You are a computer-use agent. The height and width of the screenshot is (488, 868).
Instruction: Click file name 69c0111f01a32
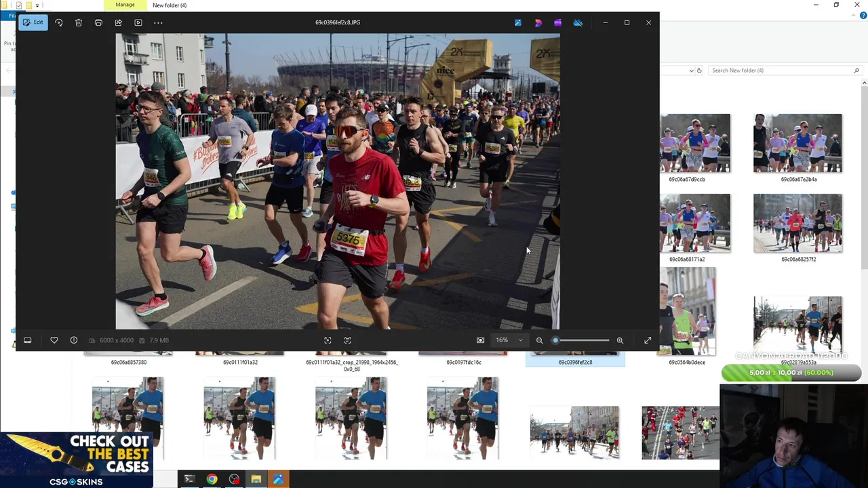point(240,362)
